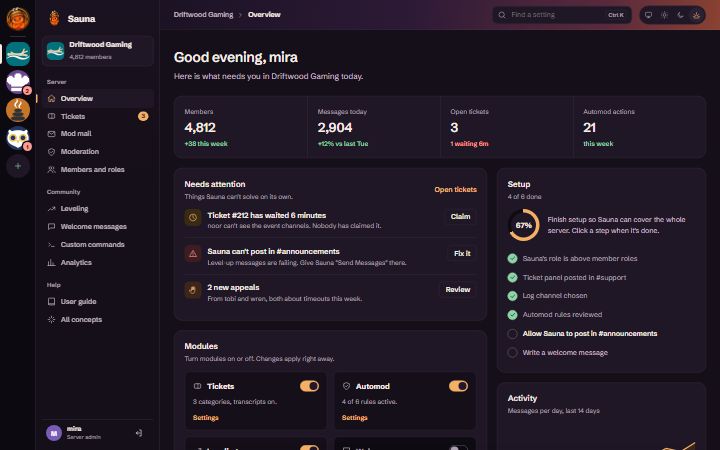Uncheck the Automod rules reviewed step

[512, 314]
